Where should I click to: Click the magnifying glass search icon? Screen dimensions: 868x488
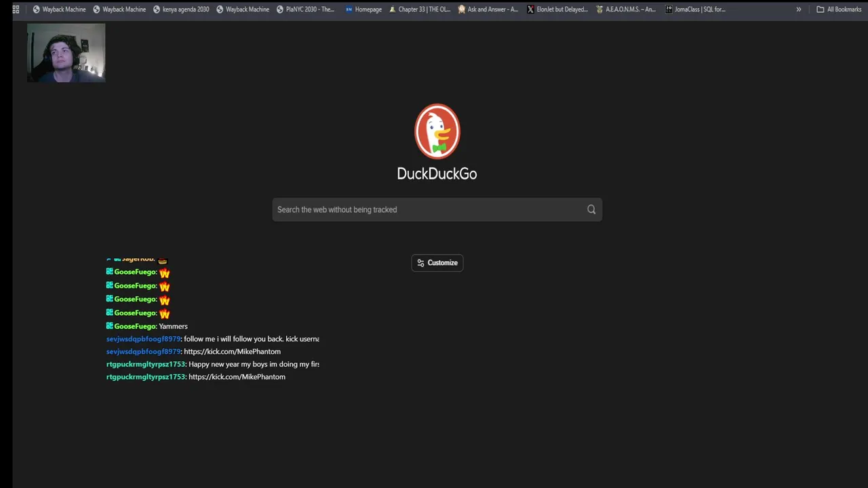tap(591, 209)
